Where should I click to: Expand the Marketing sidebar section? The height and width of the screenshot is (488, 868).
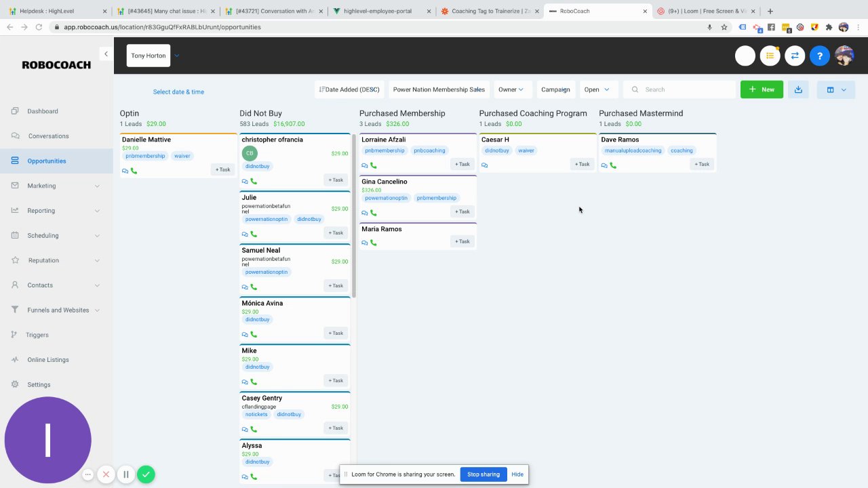click(56, 186)
